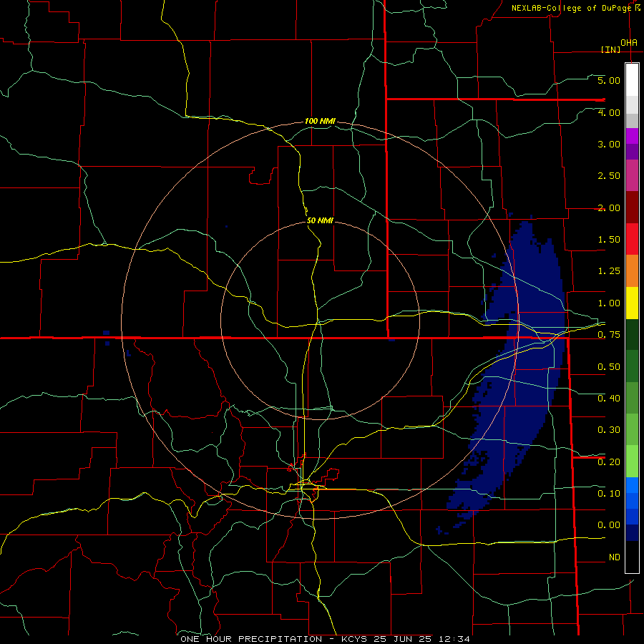Click the '1.25' legend value

(x=609, y=271)
